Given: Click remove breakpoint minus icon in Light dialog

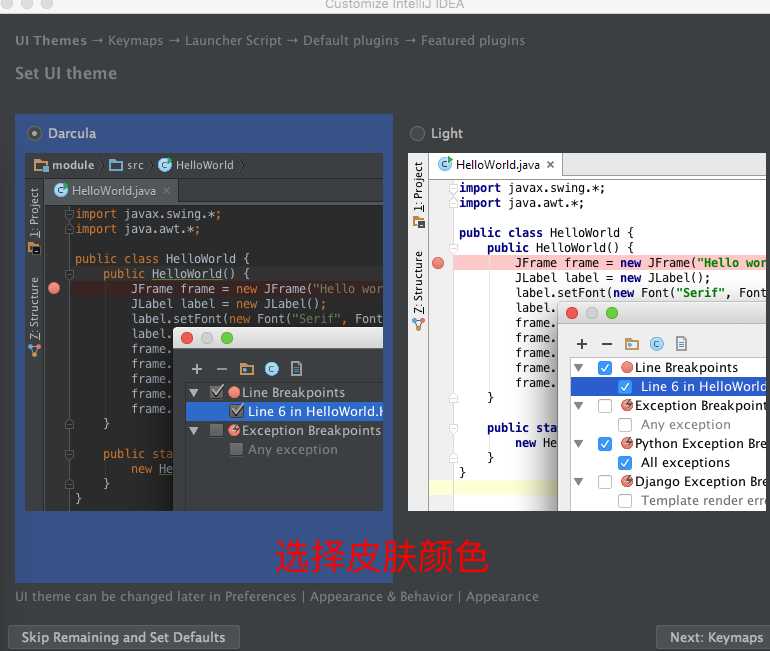Looking at the screenshot, I should pyautogui.click(x=607, y=344).
